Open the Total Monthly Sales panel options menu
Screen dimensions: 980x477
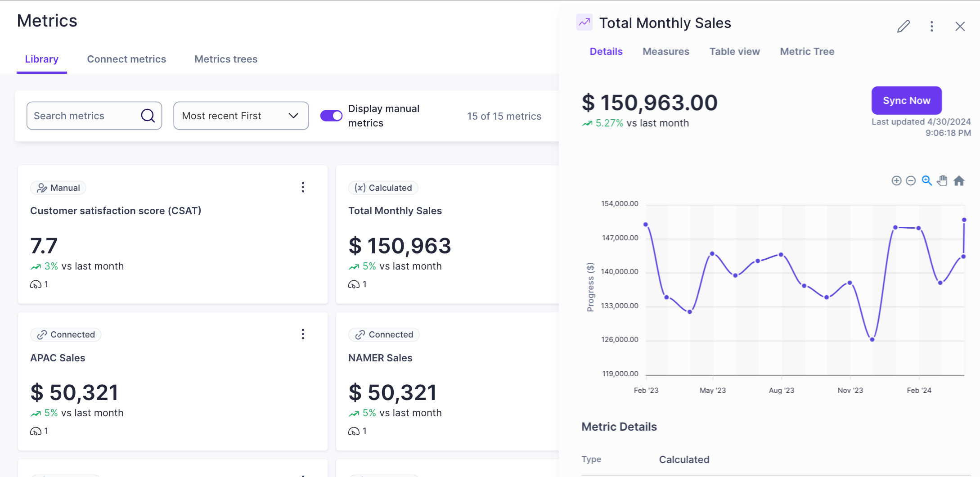pyautogui.click(x=931, y=27)
